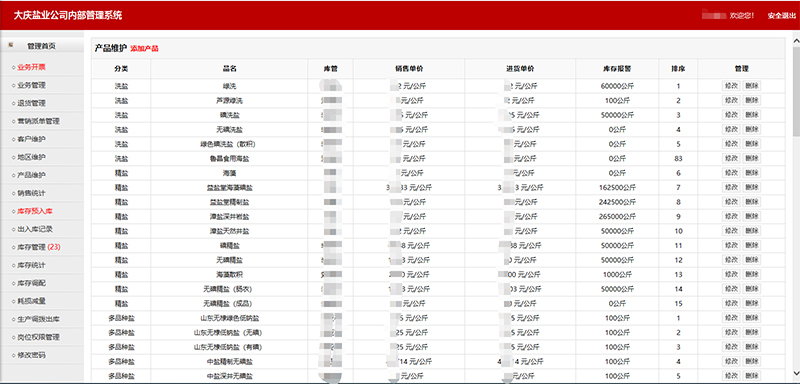Image resolution: width=800 pixels, height=384 pixels.
Task: Click the scrollbar down arrow
Action: pyautogui.click(x=796, y=372)
